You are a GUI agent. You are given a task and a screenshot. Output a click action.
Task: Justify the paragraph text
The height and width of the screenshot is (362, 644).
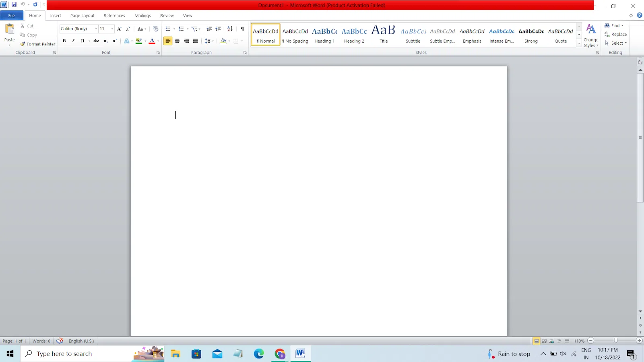196,41
